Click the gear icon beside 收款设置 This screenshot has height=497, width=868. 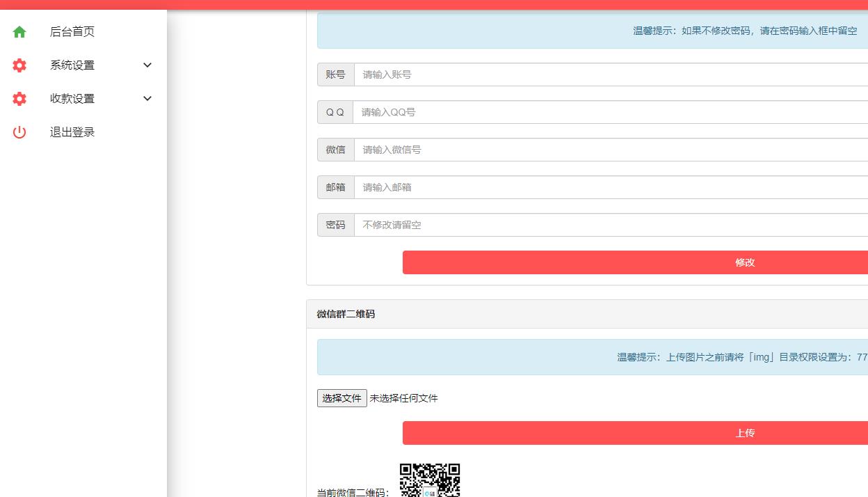point(19,99)
